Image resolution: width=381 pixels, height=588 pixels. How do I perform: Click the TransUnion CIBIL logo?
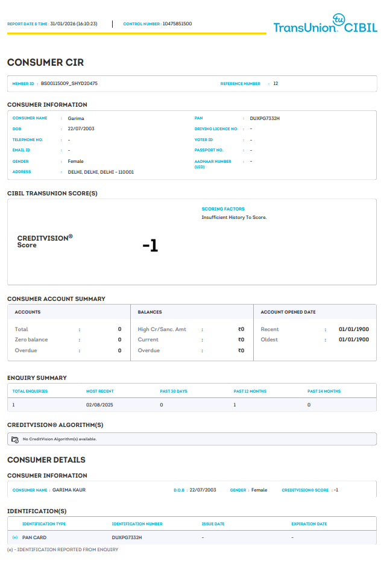pyautogui.click(x=325, y=24)
